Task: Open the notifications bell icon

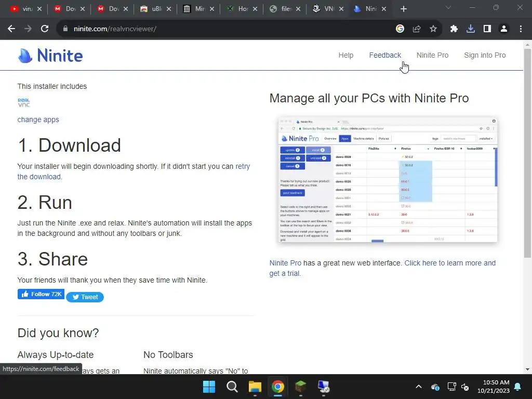Action: 518,387
